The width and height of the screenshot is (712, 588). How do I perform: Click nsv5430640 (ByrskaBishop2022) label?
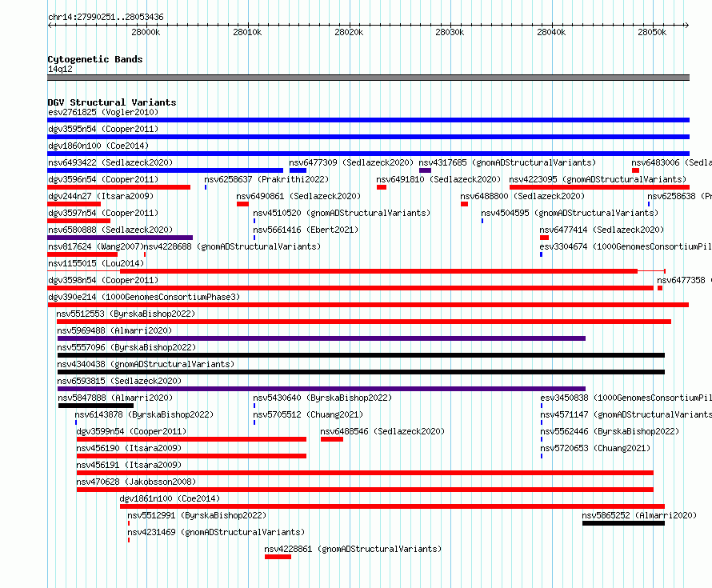322,398
